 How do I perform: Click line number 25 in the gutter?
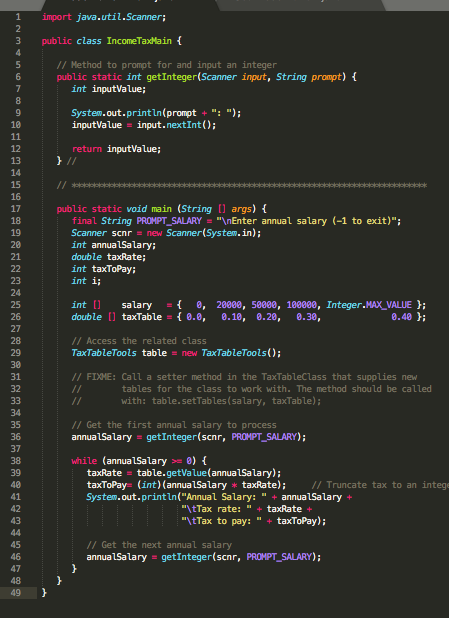tap(16, 305)
